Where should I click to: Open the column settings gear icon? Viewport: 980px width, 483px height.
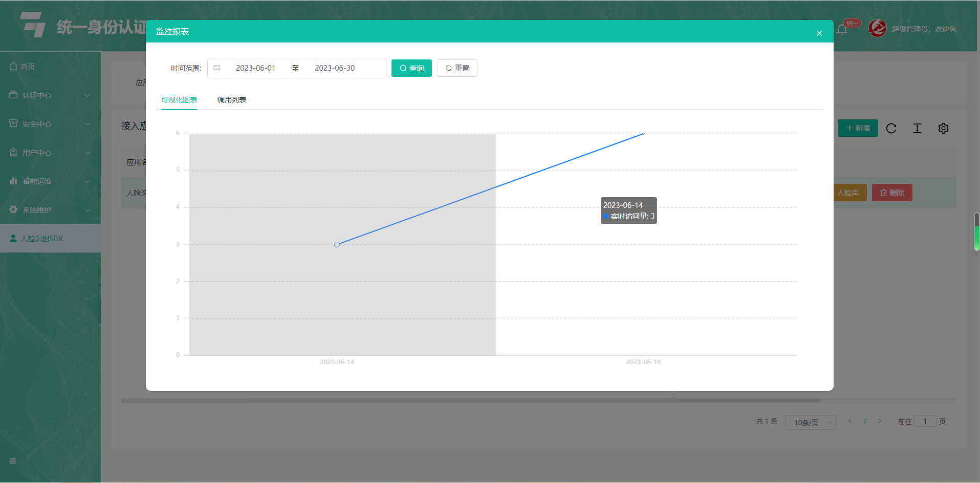click(x=943, y=128)
